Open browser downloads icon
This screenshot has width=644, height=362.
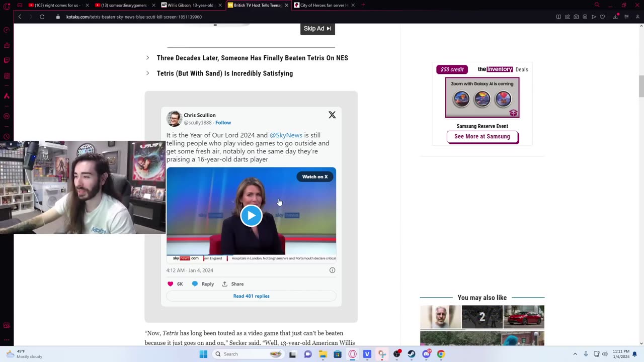(x=615, y=17)
